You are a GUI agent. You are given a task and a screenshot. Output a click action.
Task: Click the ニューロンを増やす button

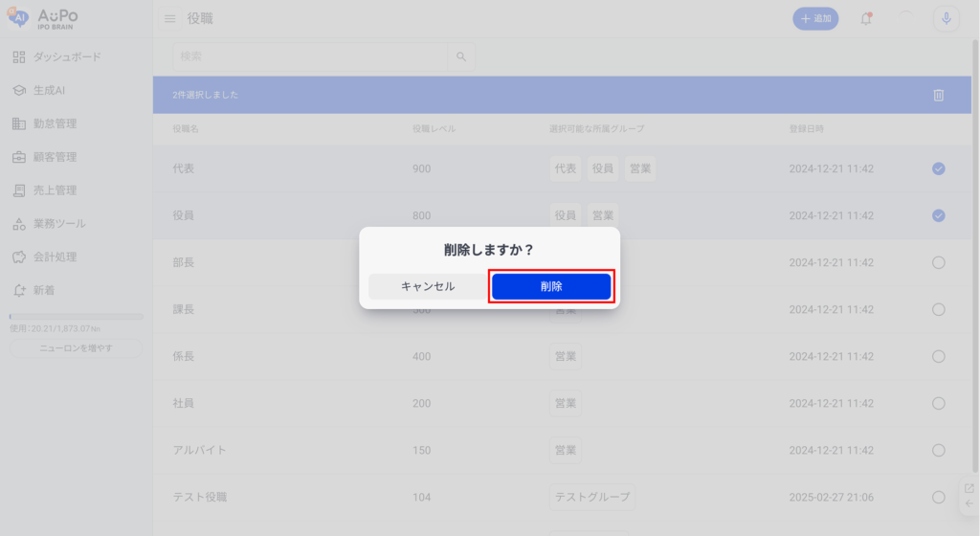[x=76, y=348]
